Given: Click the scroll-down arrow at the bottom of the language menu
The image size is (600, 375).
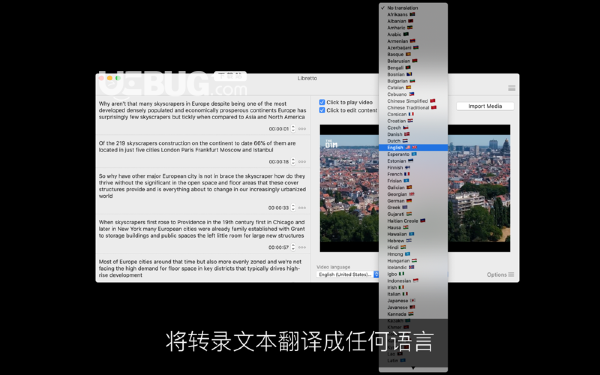Looking at the screenshot, I should 413,368.
